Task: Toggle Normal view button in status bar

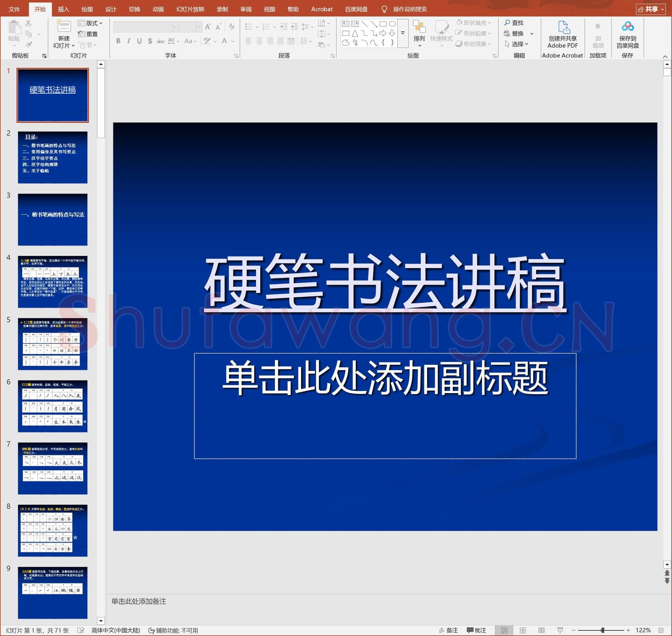Action: pyautogui.click(x=504, y=630)
